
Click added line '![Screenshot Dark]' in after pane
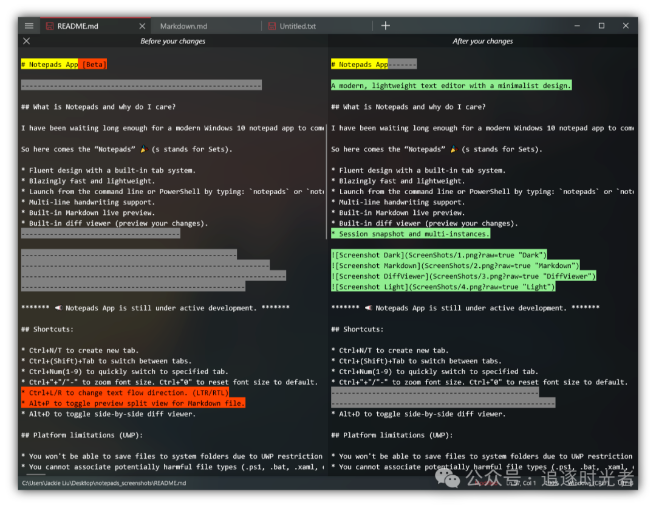click(439, 255)
